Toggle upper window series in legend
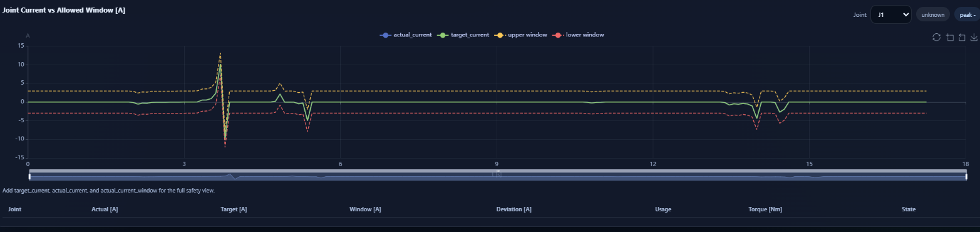 pyautogui.click(x=521, y=35)
